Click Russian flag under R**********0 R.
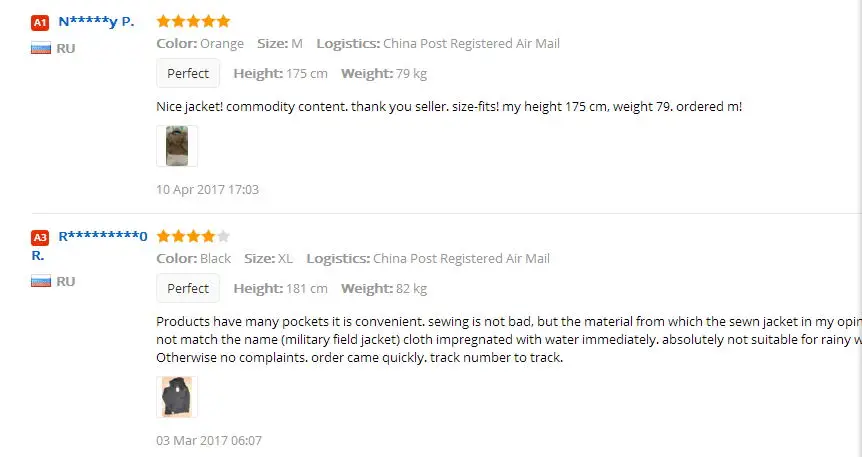This screenshot has width=862, height=457. (41, 281)
